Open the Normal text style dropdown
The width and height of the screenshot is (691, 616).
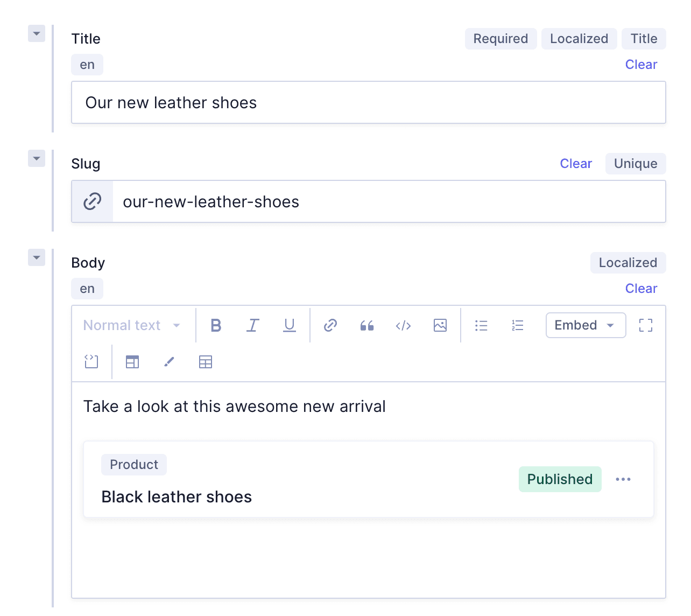132,325
